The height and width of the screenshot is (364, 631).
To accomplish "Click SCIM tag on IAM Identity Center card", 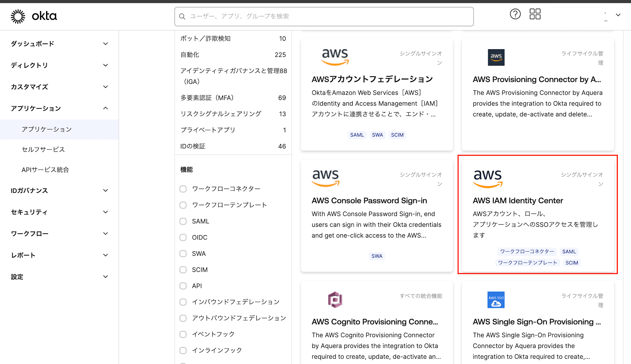I will point(572,263).
